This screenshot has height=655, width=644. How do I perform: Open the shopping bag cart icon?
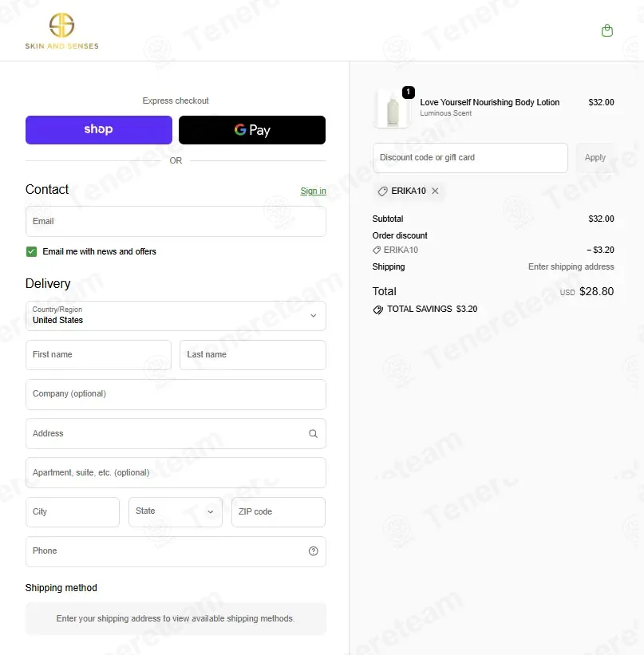pyautogui.click(x=606, y=30)
